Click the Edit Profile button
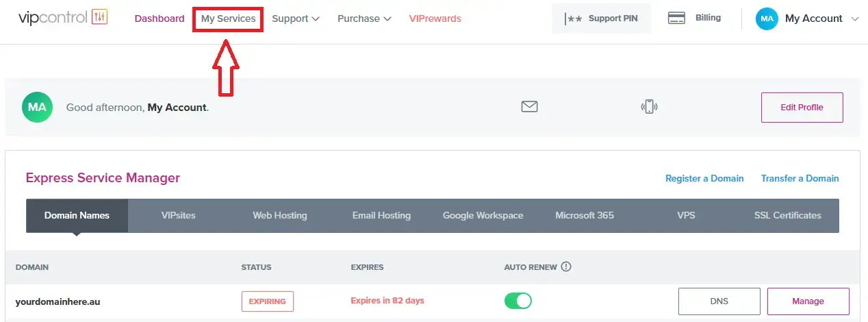 802,108
